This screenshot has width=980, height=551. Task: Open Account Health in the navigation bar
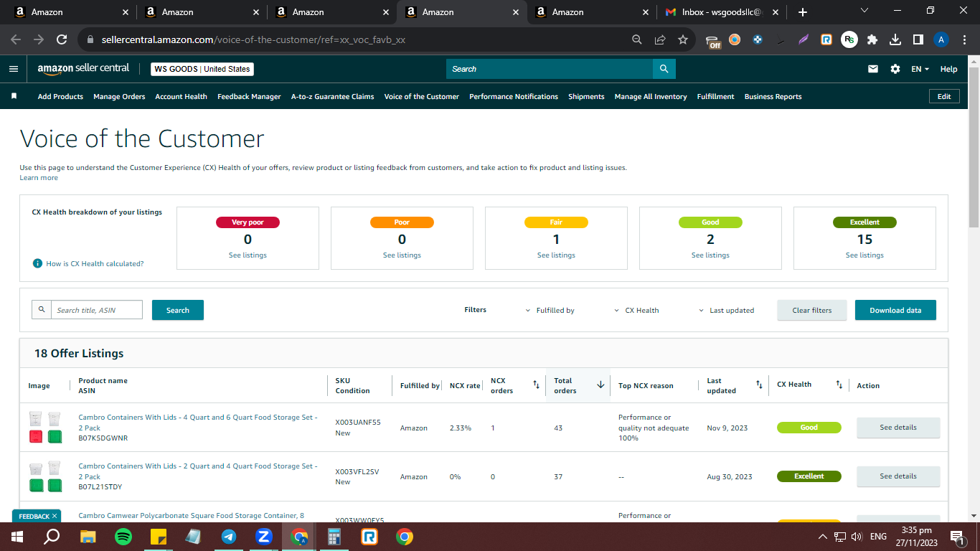[182, 96]
